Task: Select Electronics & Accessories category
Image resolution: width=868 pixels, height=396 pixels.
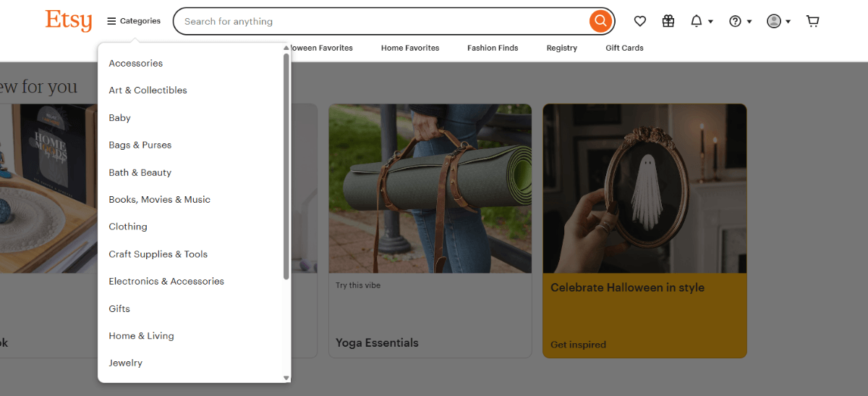Action: (x=166, y=281)
